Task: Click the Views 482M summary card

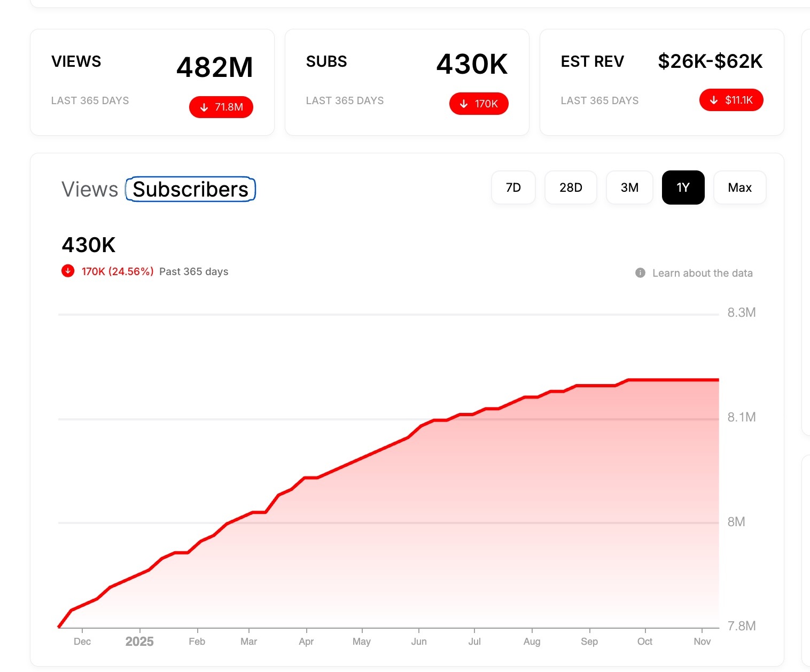Action: 152,82
